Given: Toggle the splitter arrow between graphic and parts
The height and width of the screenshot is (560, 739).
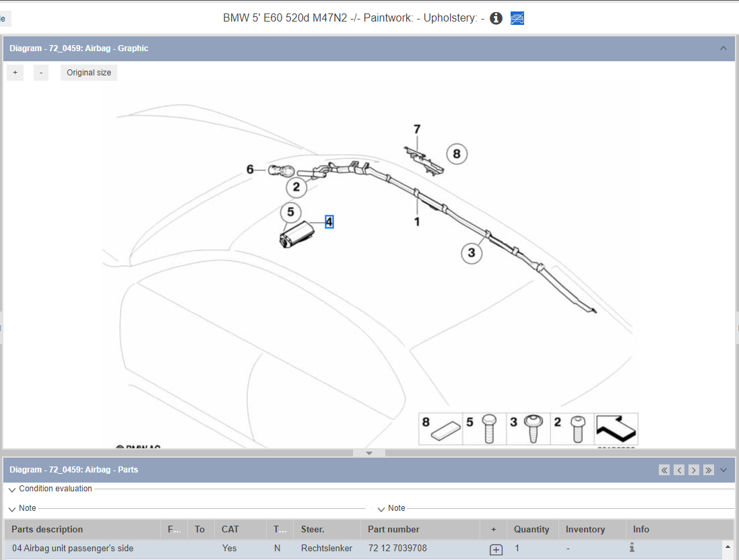Looking at the screenshot, I should tap(369, 453).
